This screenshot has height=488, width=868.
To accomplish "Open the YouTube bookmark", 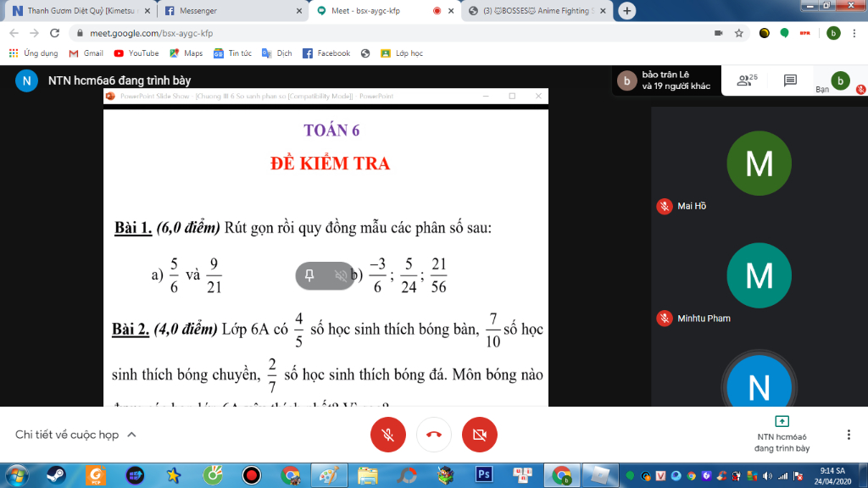I will [x=136, y=53].
